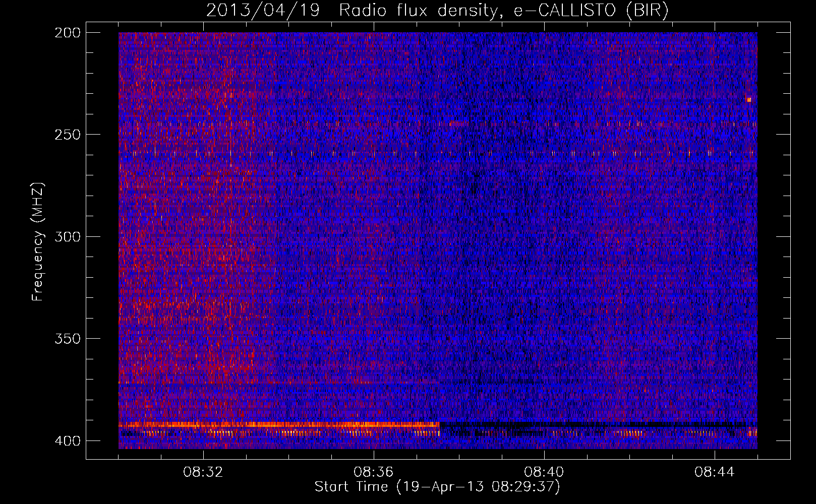Viewport: 816px width, 504px height.
Task: Click the 400 frequency tick label
Action: [x=67, y=441]
